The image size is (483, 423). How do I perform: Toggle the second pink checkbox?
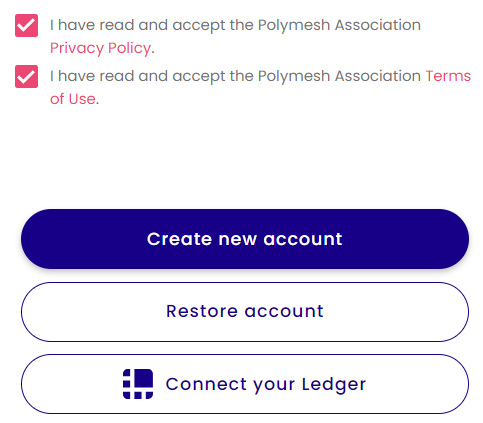click(26, 76)
